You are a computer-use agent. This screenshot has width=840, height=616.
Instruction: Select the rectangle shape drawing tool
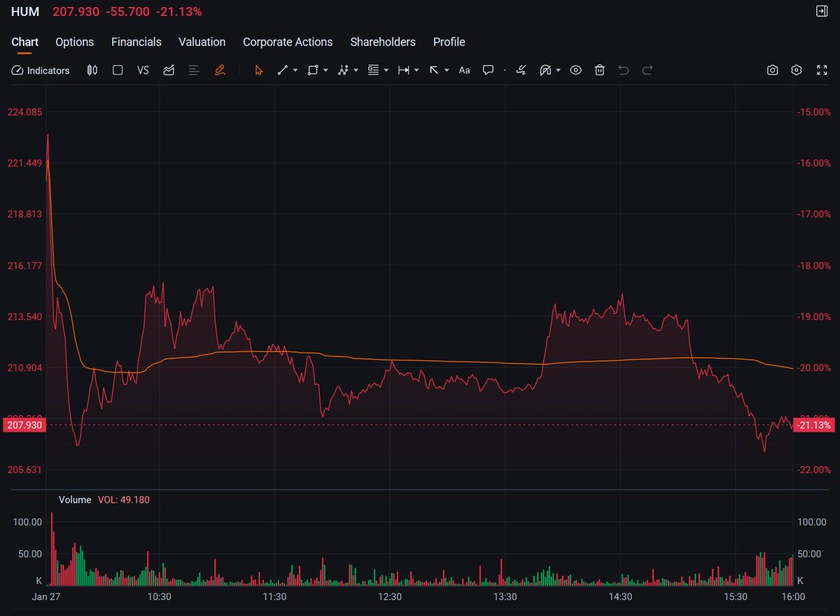[x=313, y=70]
